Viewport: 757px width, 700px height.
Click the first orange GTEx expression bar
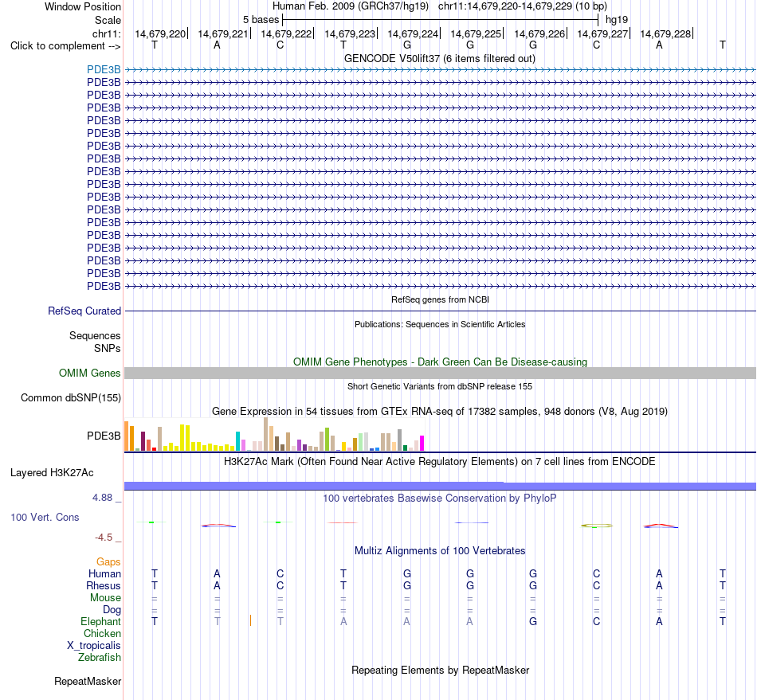(127, 436)
